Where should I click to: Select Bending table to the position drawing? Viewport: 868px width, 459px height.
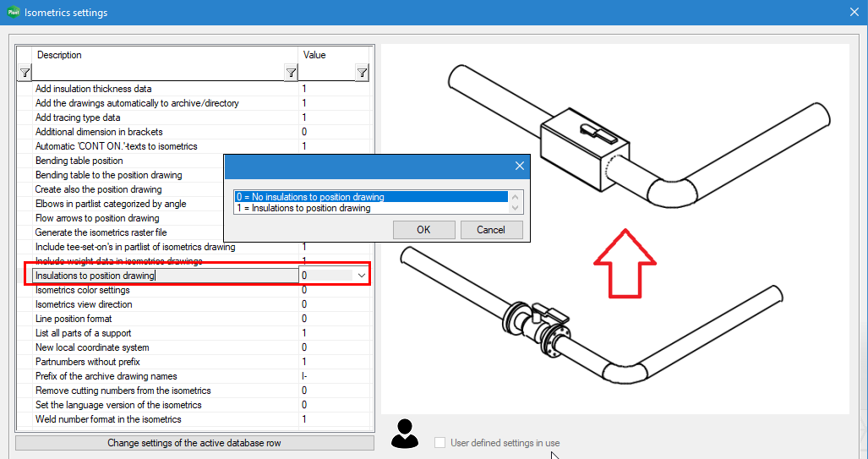[121, 175]
